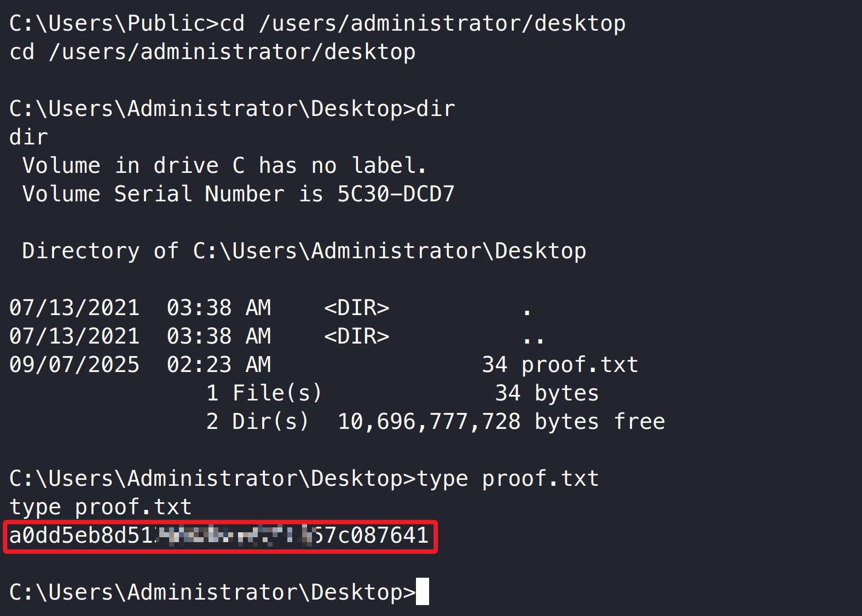Click the volume serial number 5C30-DCD7
The width and height of the screenshot is (862, 616).
click(x=396, y=194)
